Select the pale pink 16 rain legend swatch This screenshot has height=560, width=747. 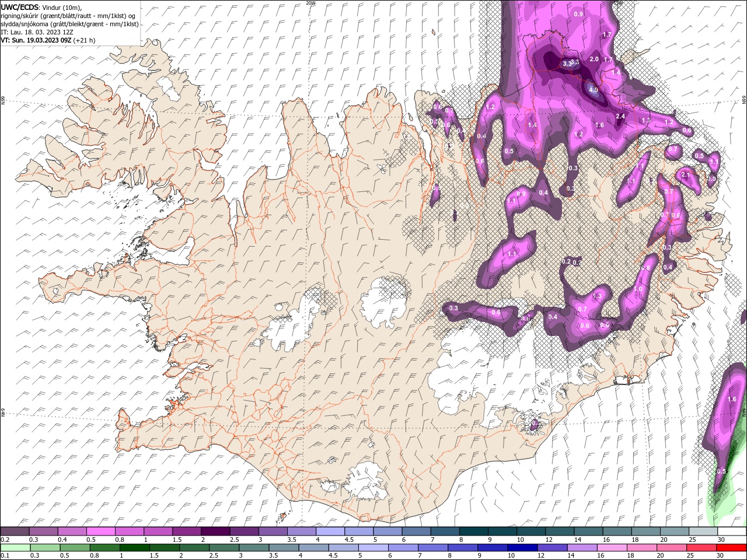click(613, 548)
